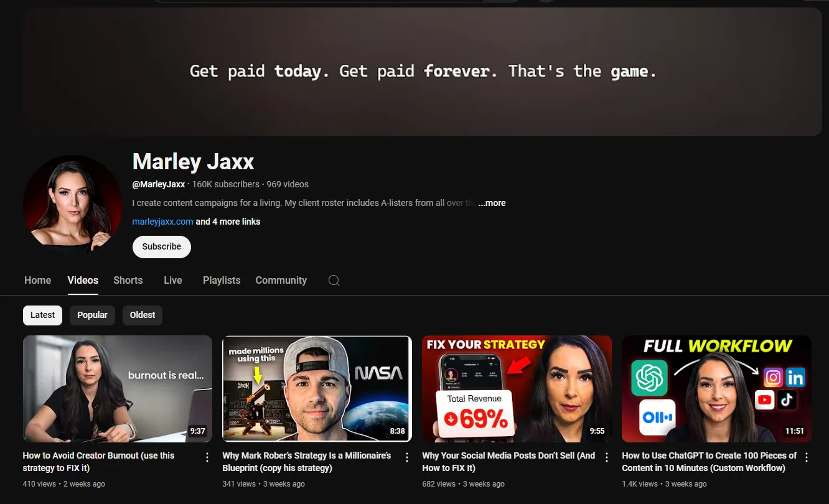
Task: Click the search button at page top
Action: coord(502,1)
